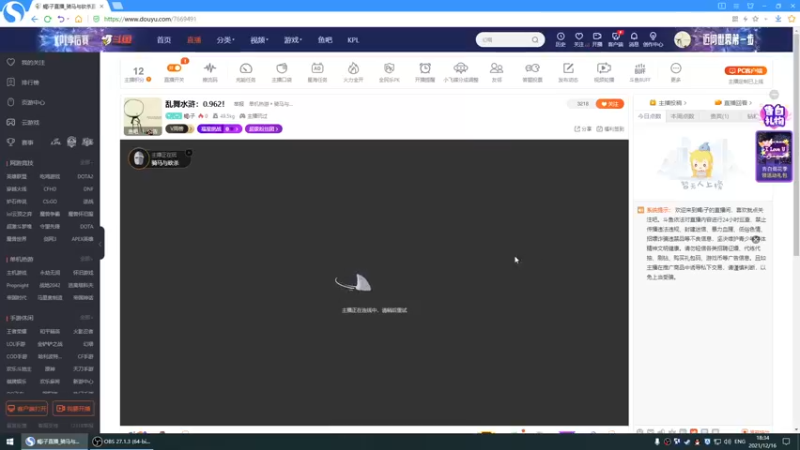Select DOTA2 in sidebar categories
Viewport: 800px width, 450px height.
pos(85,177)
